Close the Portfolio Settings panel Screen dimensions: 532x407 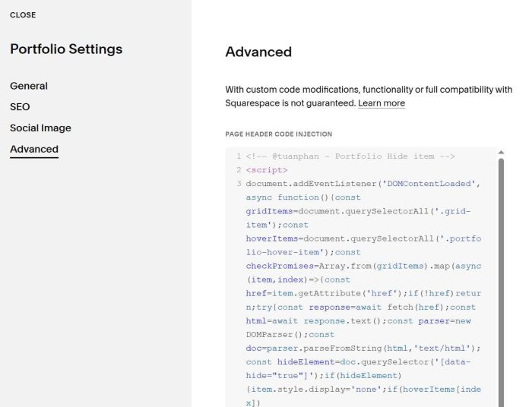click(x=23, y=15)
